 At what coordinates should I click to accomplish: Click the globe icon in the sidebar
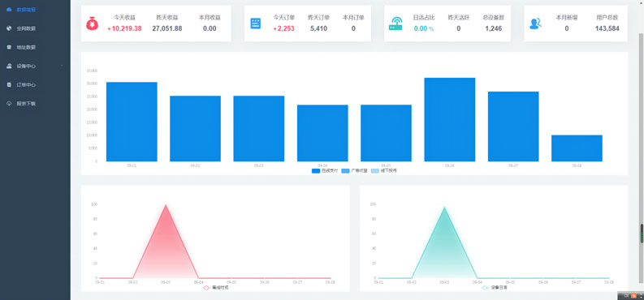coord(9,28)
